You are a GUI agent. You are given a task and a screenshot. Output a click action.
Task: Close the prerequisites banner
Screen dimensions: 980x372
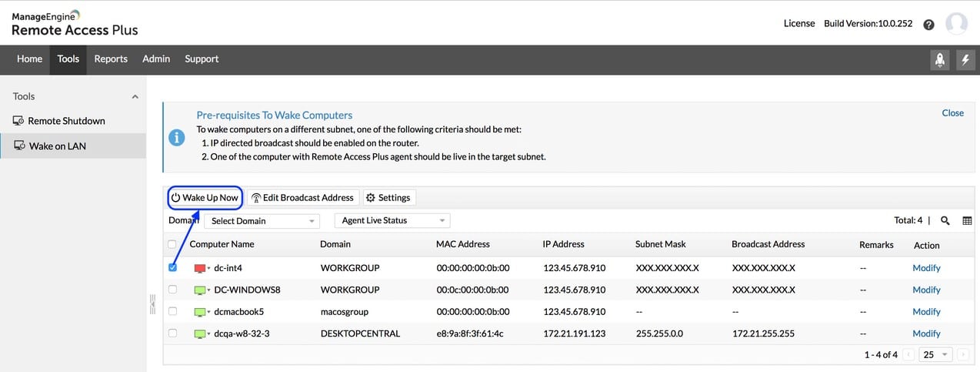(x=952, y=113)
